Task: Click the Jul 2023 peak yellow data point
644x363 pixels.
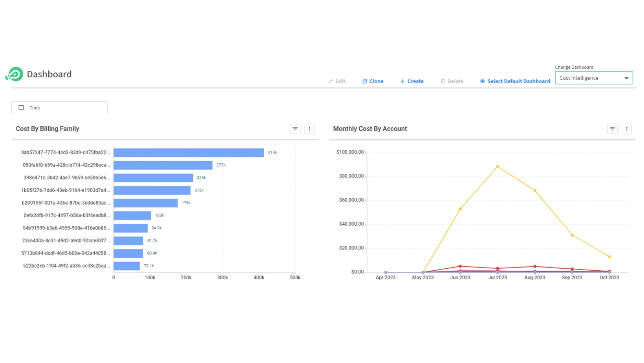Action: pos(498,167)
